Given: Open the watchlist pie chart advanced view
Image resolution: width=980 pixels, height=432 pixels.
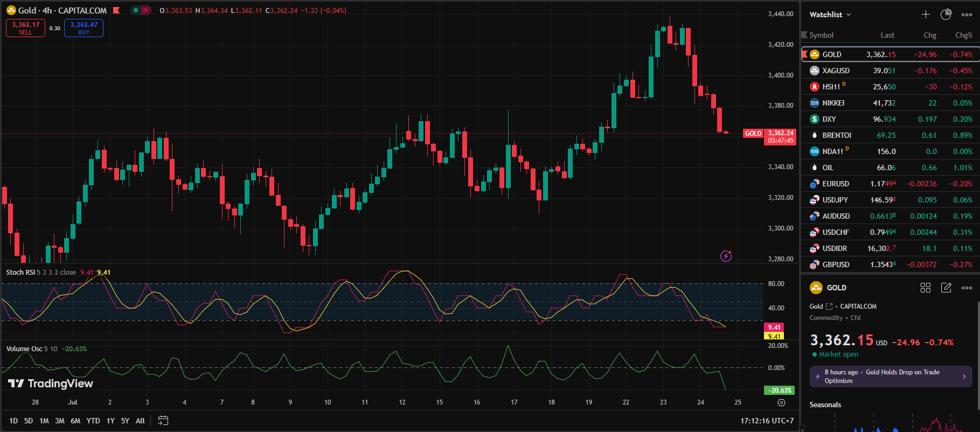Looking at the screenshot, I should click(946, 15).
